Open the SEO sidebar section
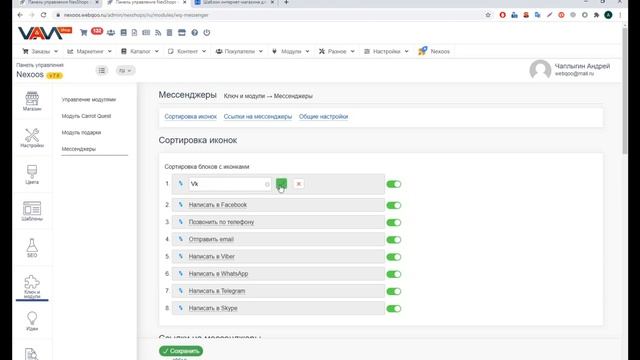 32,248
